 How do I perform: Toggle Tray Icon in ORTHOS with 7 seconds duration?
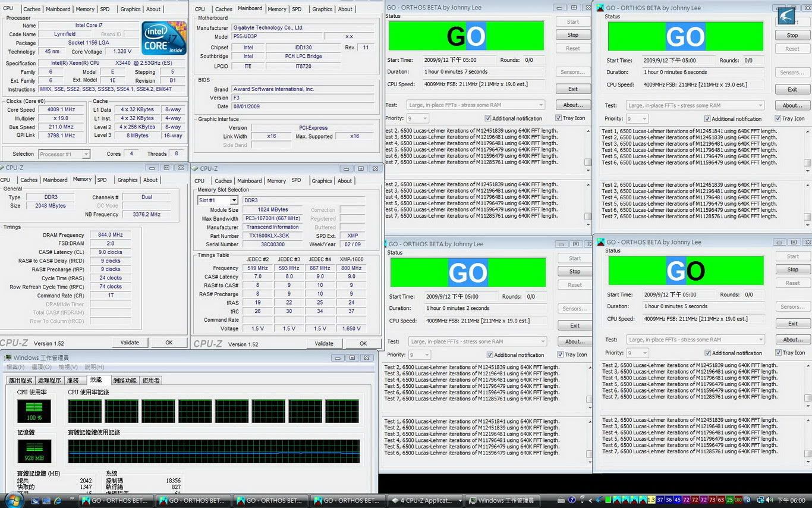(559, 118)
